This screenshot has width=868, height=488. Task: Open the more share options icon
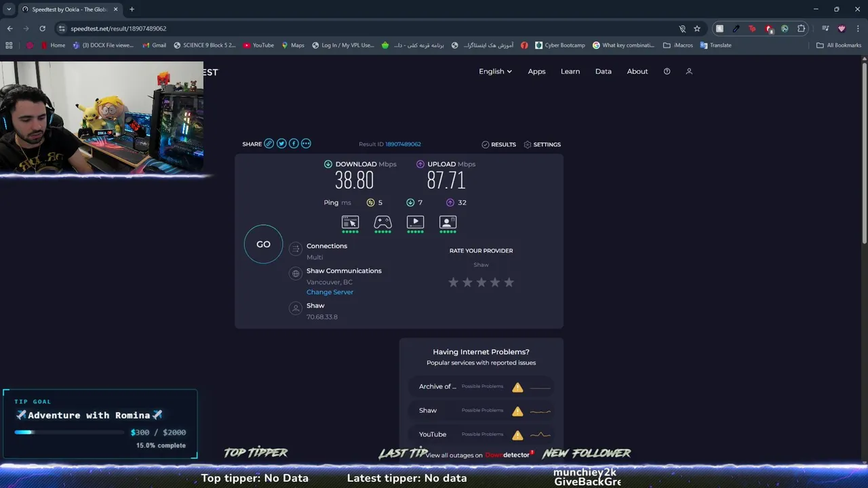coord(306,144)
